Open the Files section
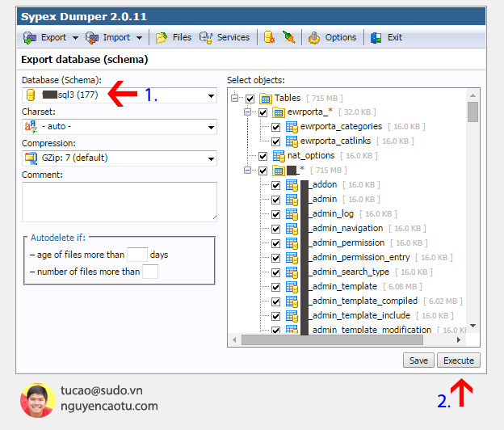Viewport: 504px width, 430px height. (182, 37)
